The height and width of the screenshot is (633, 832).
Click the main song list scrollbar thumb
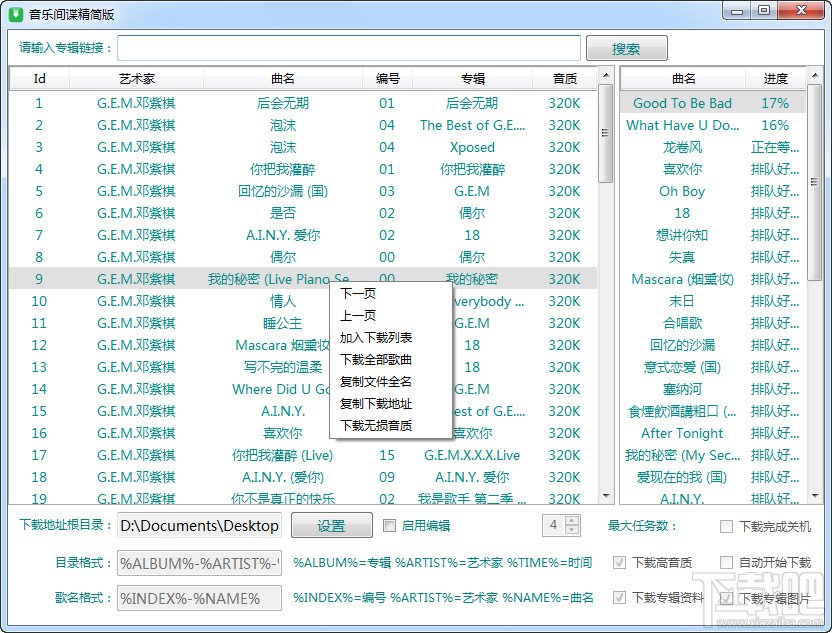605,134
